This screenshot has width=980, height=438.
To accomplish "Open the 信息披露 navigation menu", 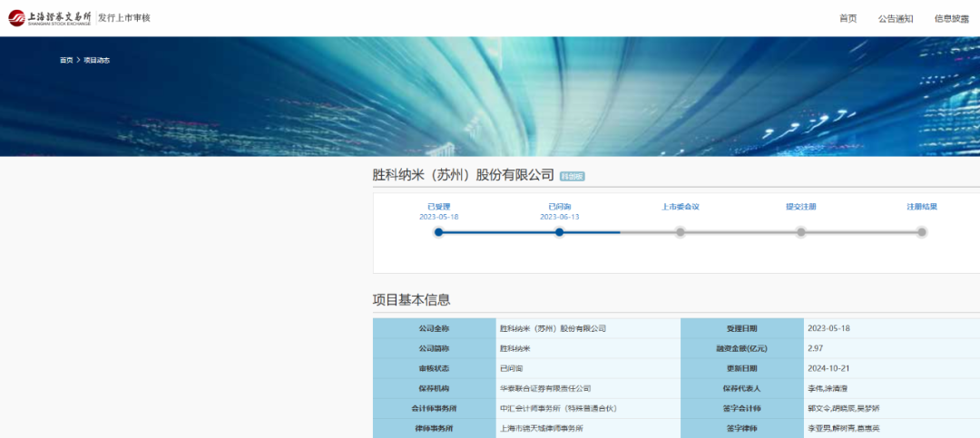I will tap(952, 19).
